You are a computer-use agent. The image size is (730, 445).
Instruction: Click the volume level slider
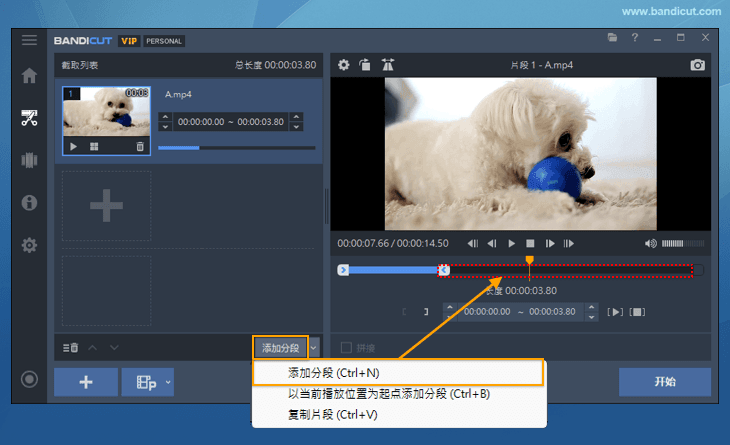click(684, 243)
